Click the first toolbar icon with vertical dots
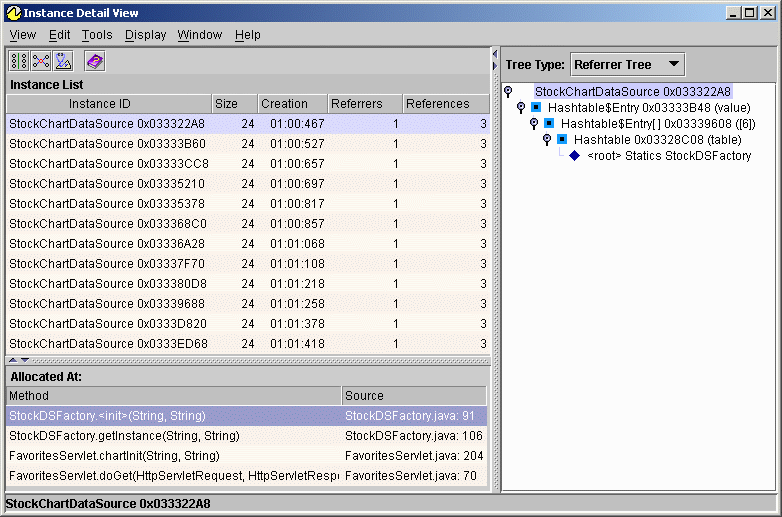782x517 pixels. (x=20, y=62)
